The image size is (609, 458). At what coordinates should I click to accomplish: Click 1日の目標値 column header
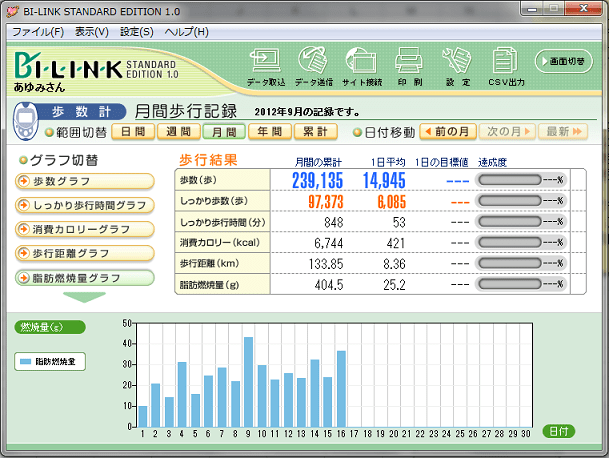pos(441,162)
